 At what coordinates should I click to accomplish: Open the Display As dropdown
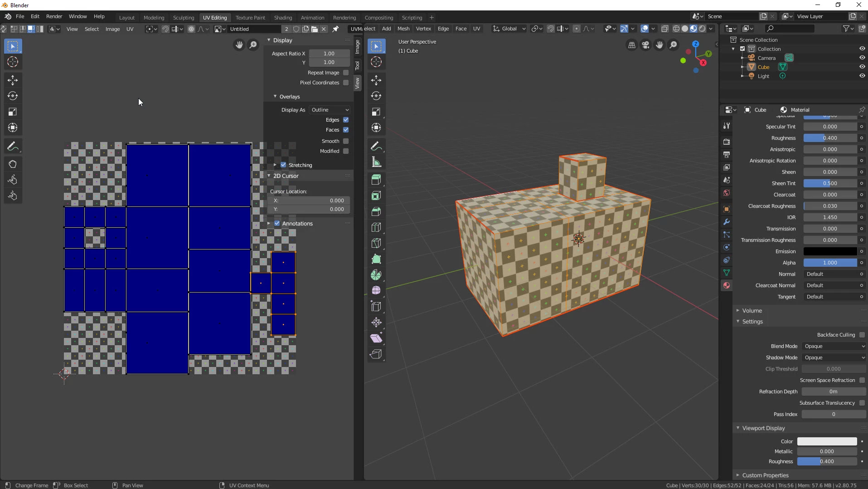(330, 110)
